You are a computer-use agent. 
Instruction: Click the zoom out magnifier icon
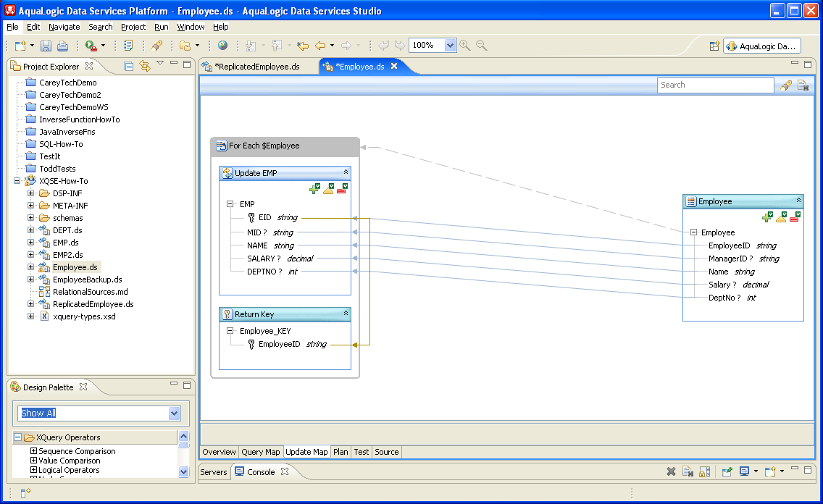click(x=482, y=46)
